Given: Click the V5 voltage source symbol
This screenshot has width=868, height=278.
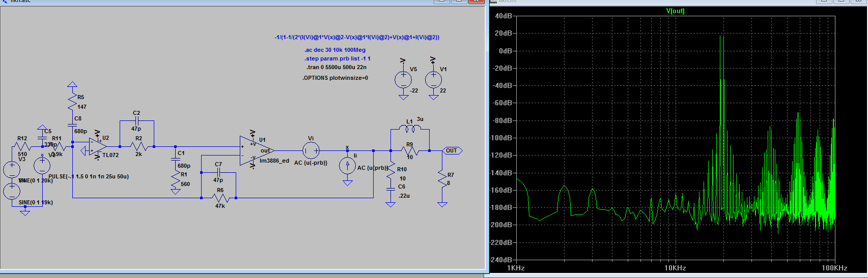Looking at the screenshot, I should 403,79.
